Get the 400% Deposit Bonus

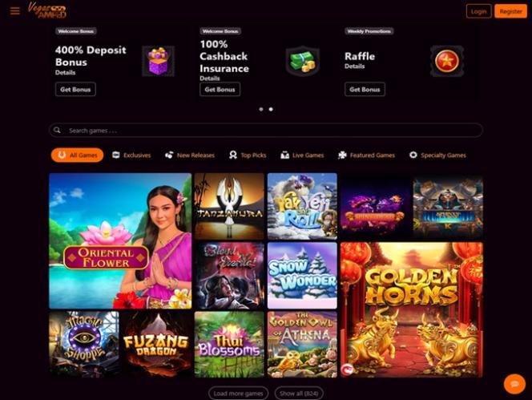coord(75,89)
